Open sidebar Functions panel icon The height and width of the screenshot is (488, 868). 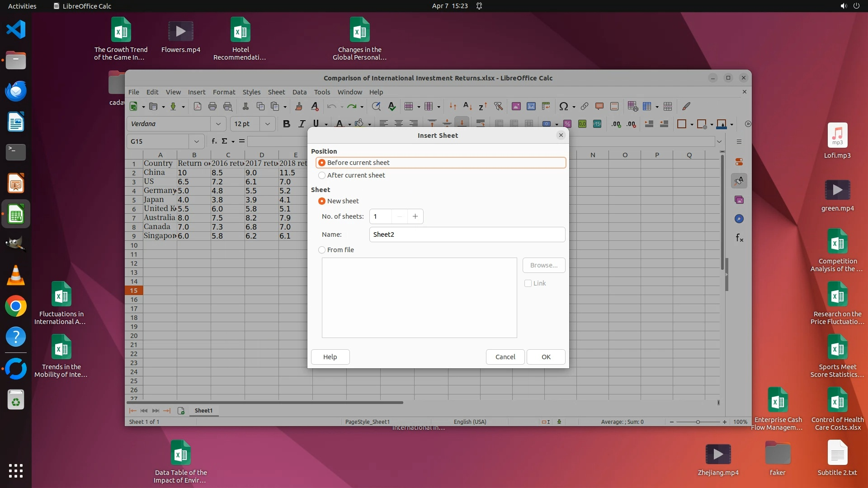[x=739, y=238]
